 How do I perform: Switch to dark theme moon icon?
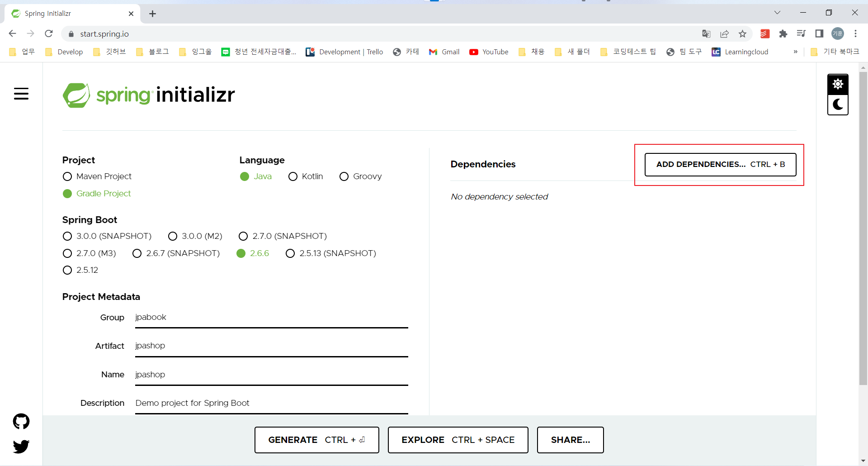tap(838, 105)
